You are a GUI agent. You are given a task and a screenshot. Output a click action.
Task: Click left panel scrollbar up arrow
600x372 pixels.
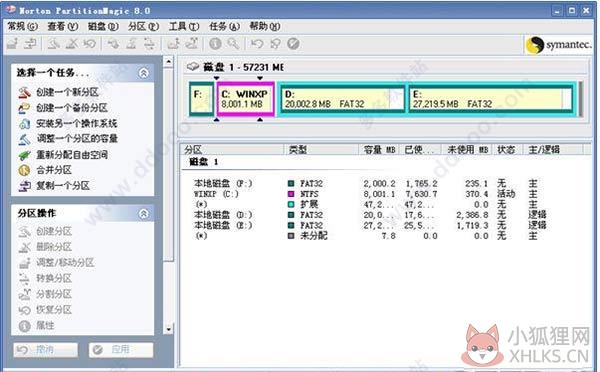click(168, 61)
